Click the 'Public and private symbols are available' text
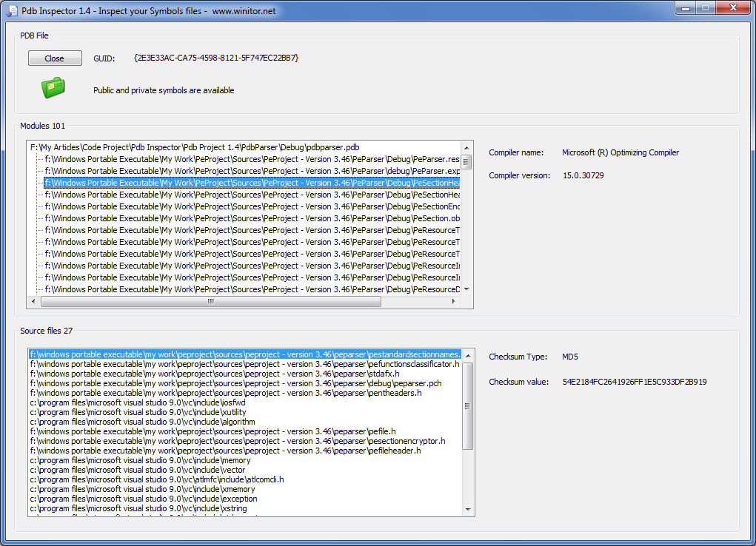756x546 pixels. point(164,90)
